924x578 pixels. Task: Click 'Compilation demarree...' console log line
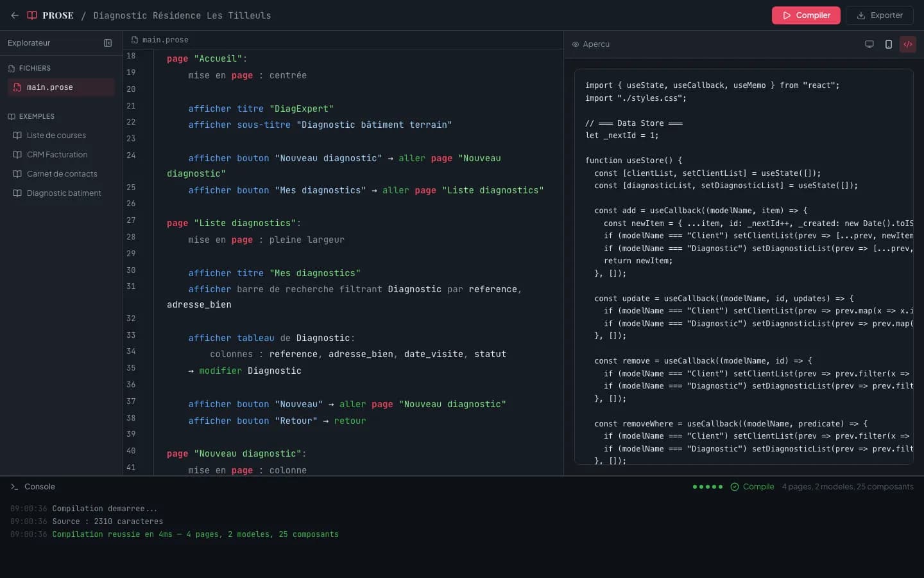[x=105, y=509]
